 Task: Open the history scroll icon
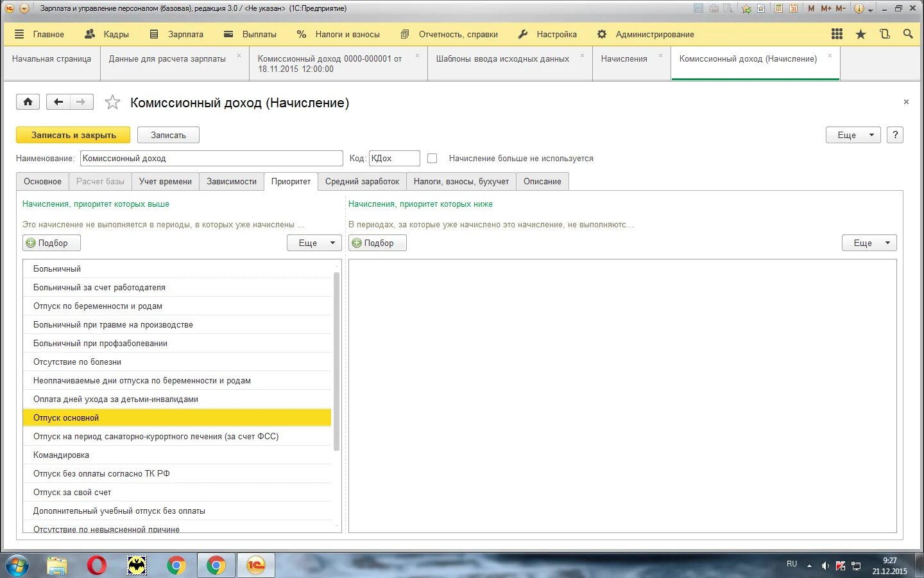tap(885, 34)
